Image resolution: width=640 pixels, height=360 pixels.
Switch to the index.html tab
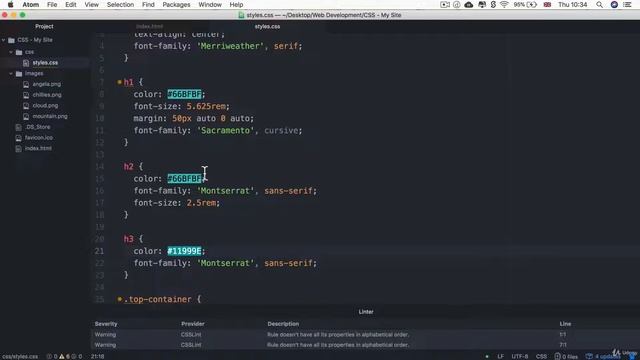pos(149,27)
